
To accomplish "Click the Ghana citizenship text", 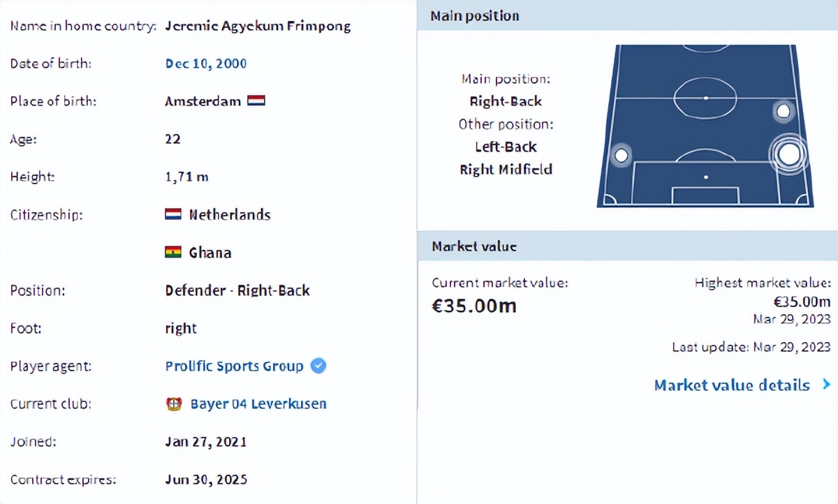I will click(x=209, y=252).
